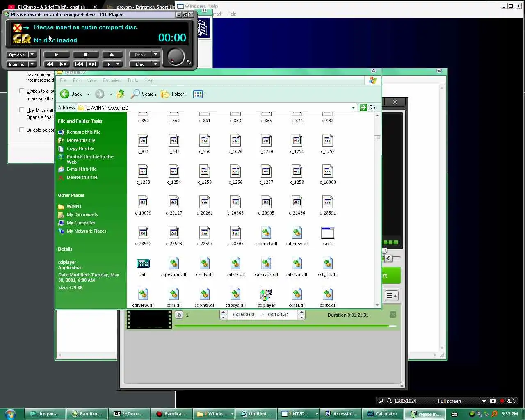Click Rename this file link
The width and height of the screenshot is (525, 420).
[84, 132]
